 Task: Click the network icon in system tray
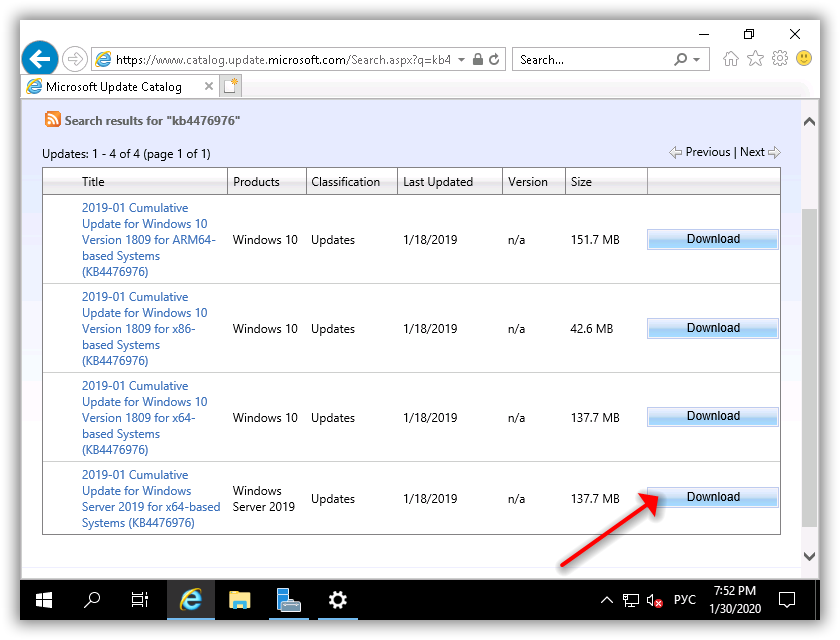631,601
